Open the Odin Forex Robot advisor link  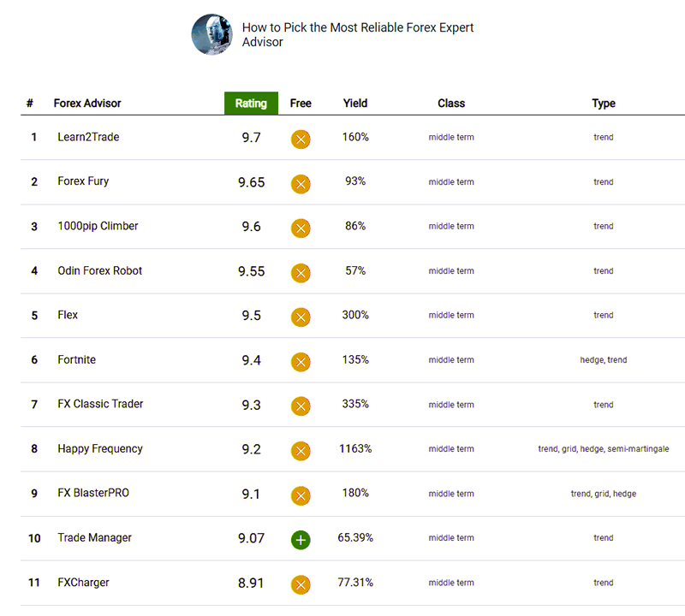[100, 270]
